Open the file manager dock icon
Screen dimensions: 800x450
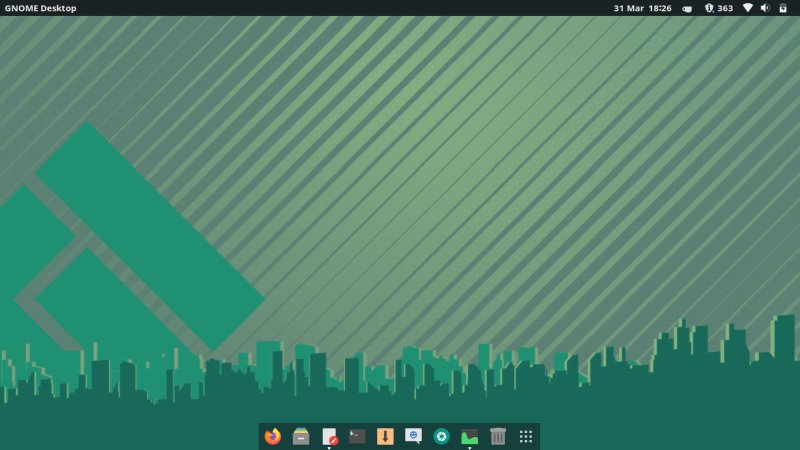point(301,436)
